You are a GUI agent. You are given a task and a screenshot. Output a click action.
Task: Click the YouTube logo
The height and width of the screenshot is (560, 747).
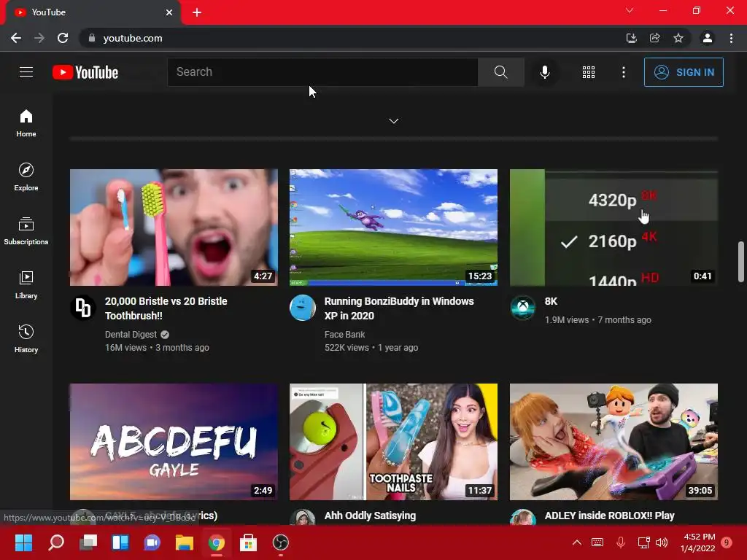coord(85,72)
